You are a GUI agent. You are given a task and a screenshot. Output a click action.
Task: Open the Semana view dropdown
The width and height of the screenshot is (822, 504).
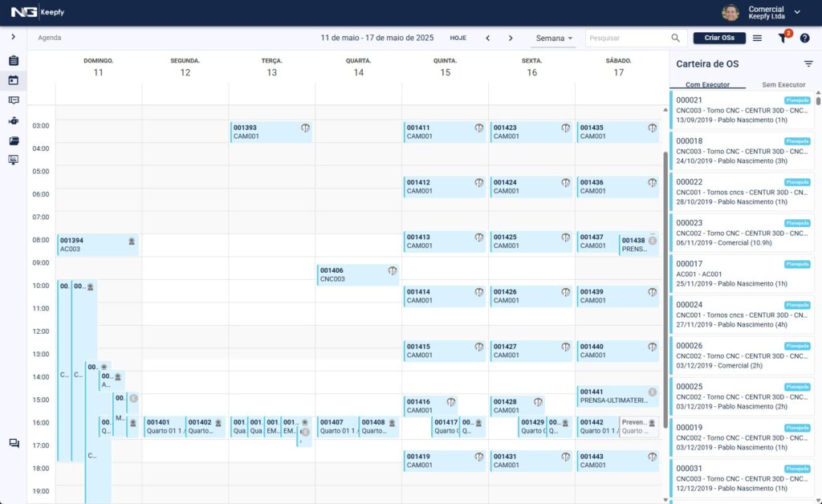click(x=554, y=38)
